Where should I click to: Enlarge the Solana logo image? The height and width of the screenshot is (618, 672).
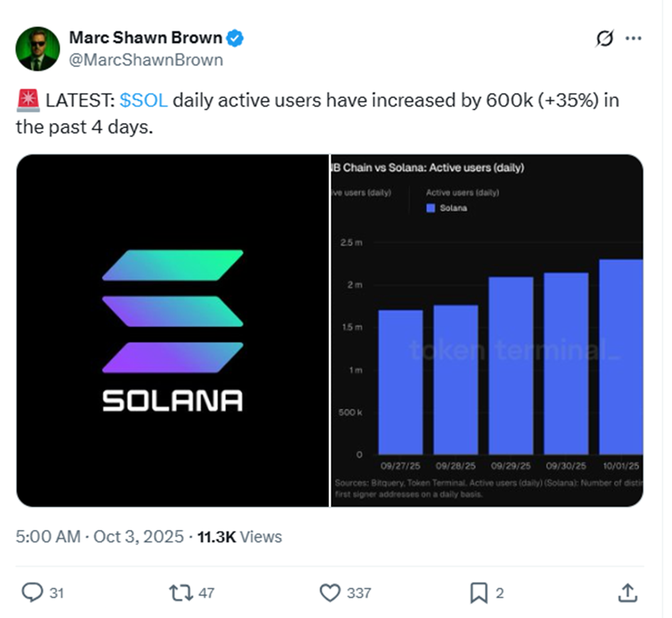click(173, 331)
